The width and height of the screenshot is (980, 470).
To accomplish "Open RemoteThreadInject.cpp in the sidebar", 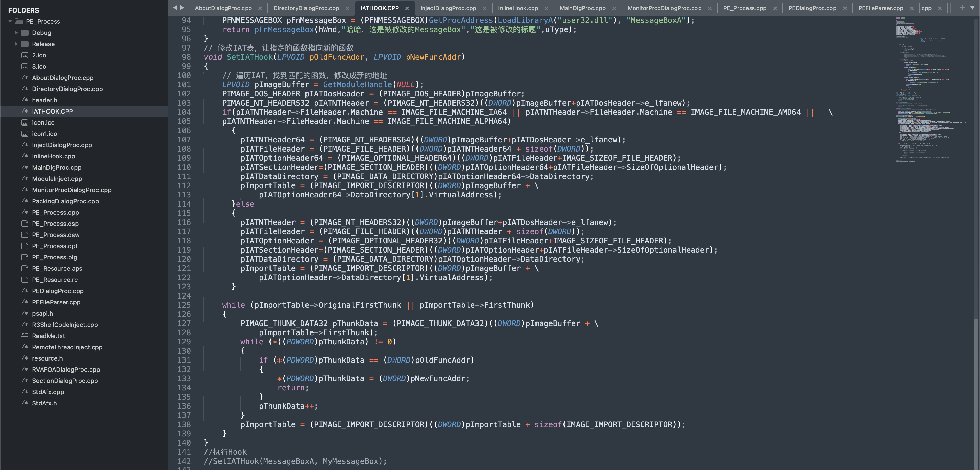I will tap(67, 347).
